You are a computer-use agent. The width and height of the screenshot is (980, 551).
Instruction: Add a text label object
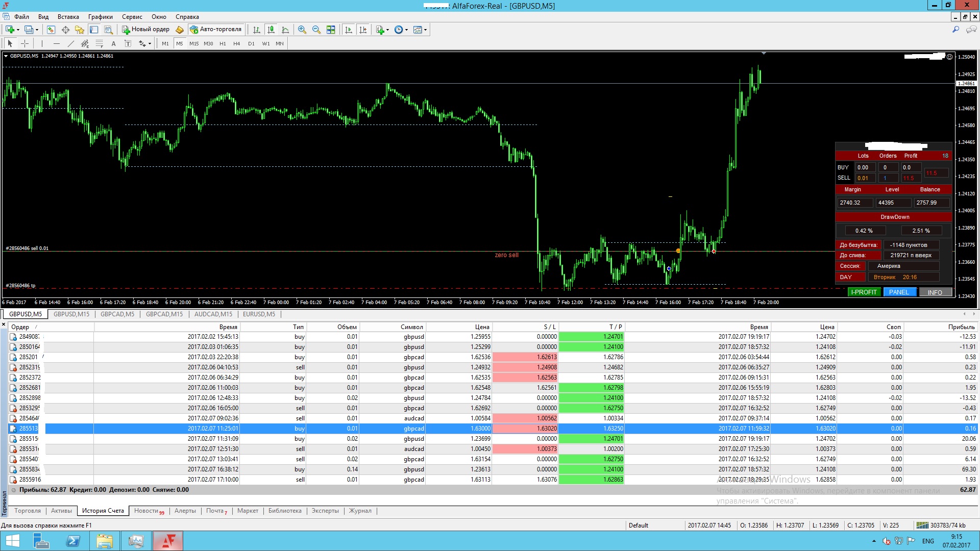pos(128,43)
